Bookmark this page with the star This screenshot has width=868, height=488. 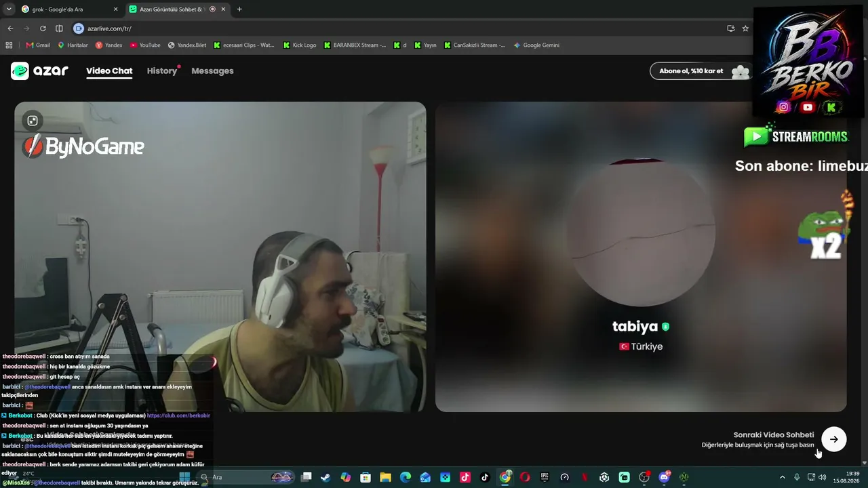(x=745, y=28)
